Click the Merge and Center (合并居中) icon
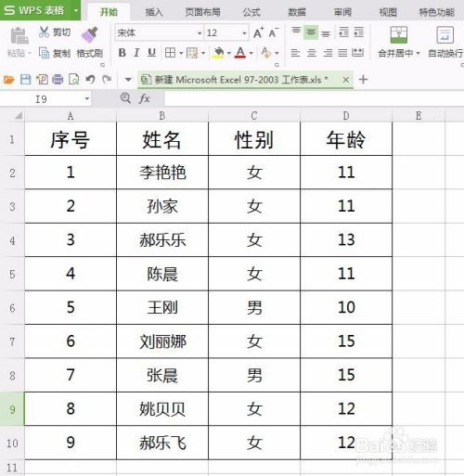 coord(399,34)
